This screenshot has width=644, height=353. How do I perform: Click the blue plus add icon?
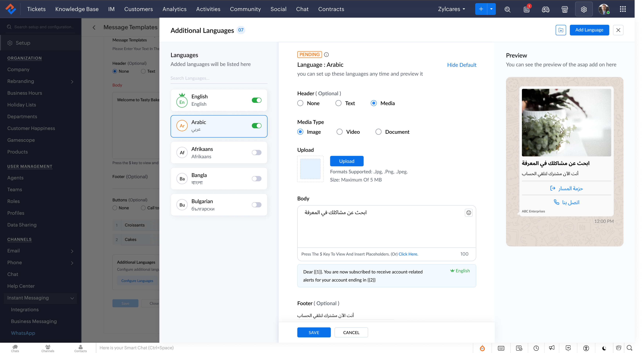coord(481,9)
